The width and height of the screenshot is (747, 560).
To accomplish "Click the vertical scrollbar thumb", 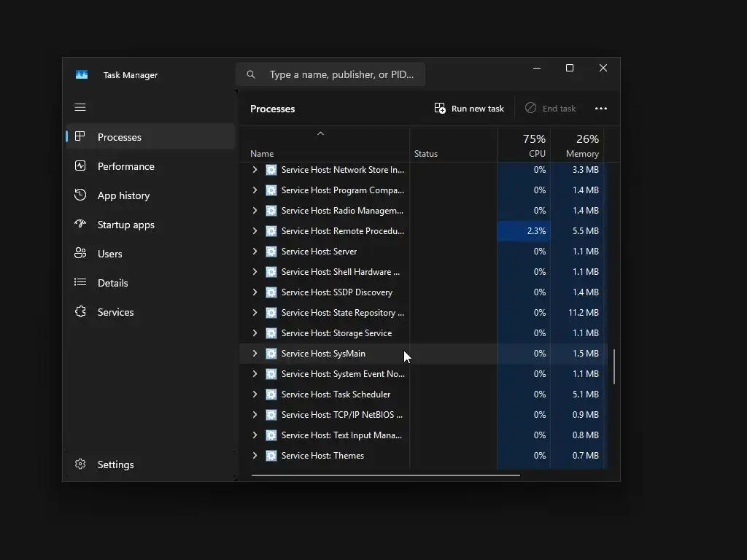I will pyautogui.click(x=614, y=366).
